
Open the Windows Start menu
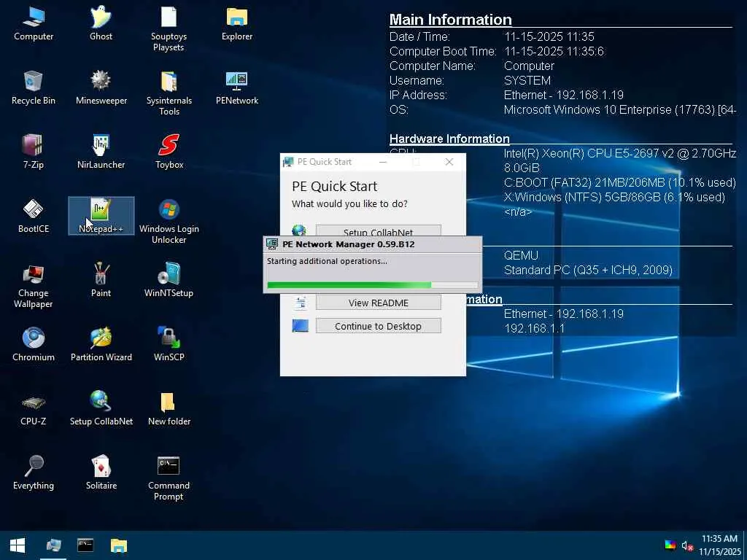(x=18, y=545)
